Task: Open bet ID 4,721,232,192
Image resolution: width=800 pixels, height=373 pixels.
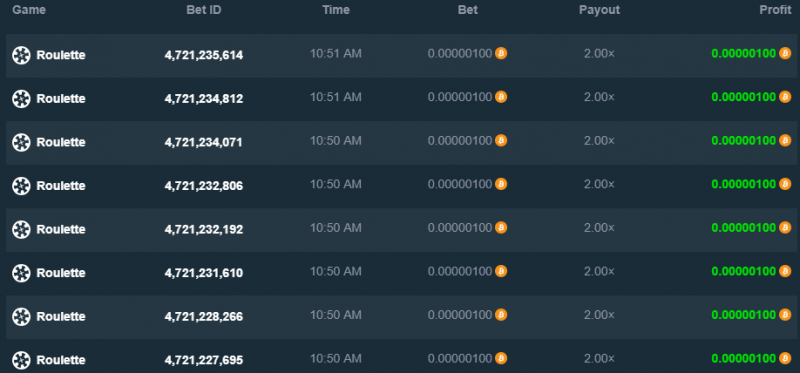Action: (x=204, y=230)
